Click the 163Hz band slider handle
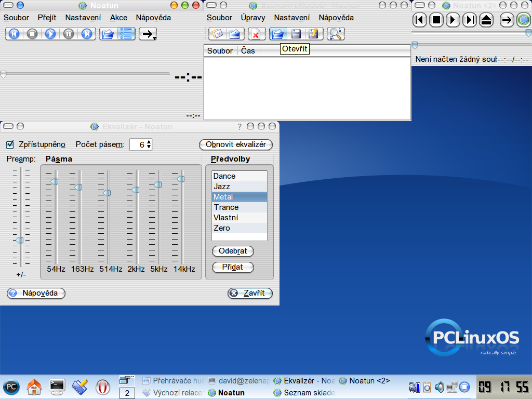 tap(78, 187)
